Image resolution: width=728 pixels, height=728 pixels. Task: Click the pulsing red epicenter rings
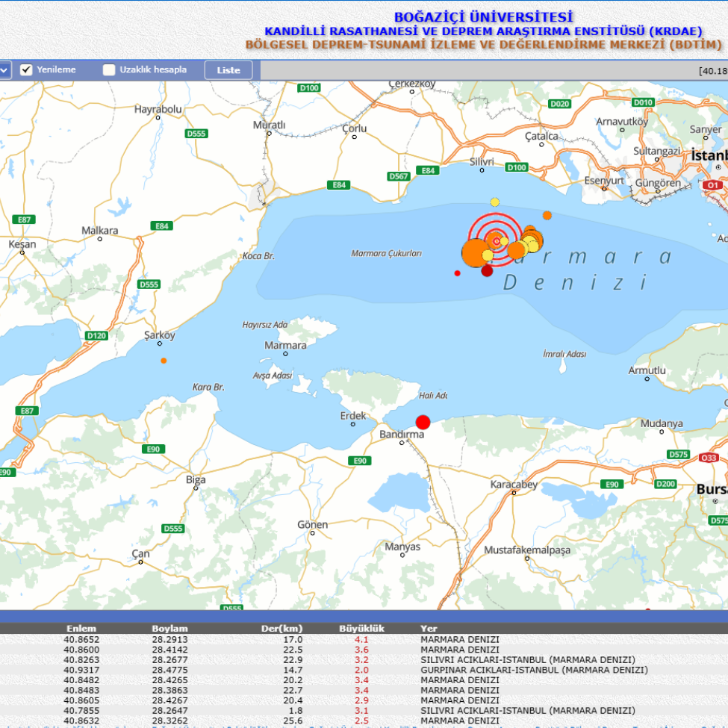pyautogui.click(x=497, y=240)
